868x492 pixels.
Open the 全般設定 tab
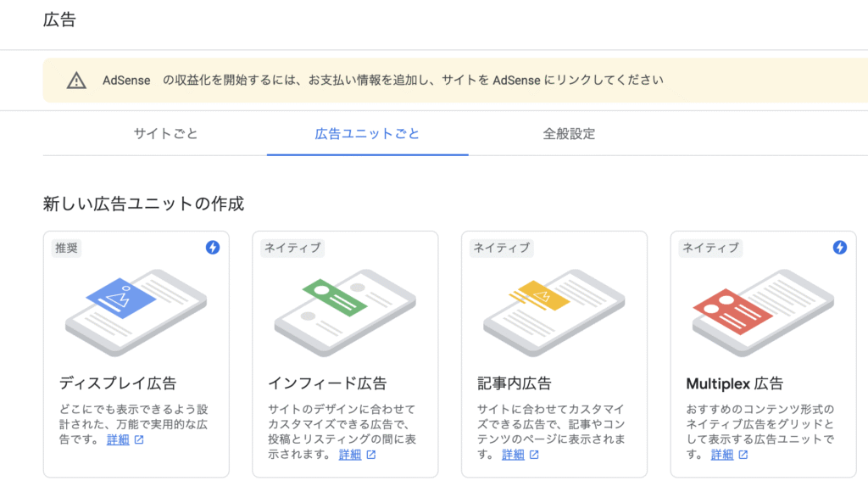tap(569, 133)
